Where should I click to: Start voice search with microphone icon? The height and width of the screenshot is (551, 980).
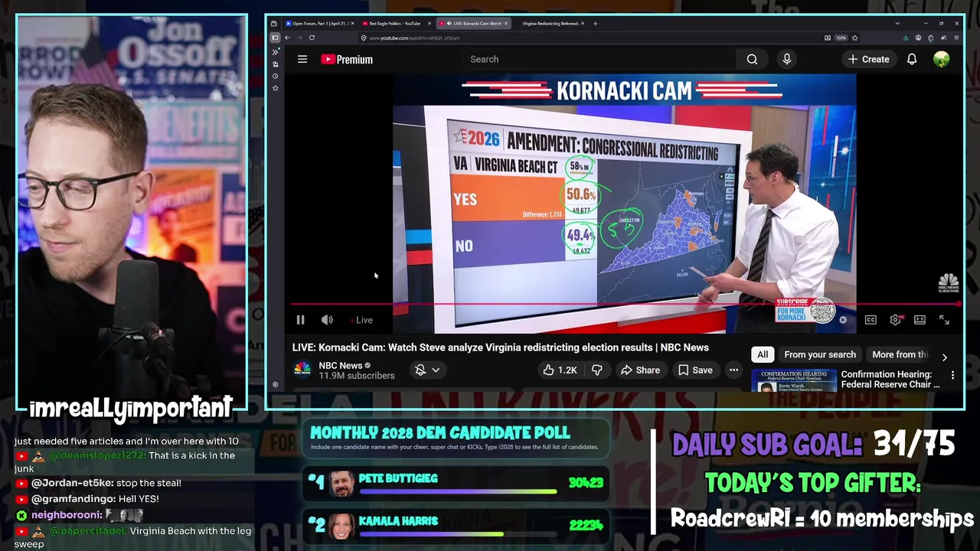tap(786, 59)
